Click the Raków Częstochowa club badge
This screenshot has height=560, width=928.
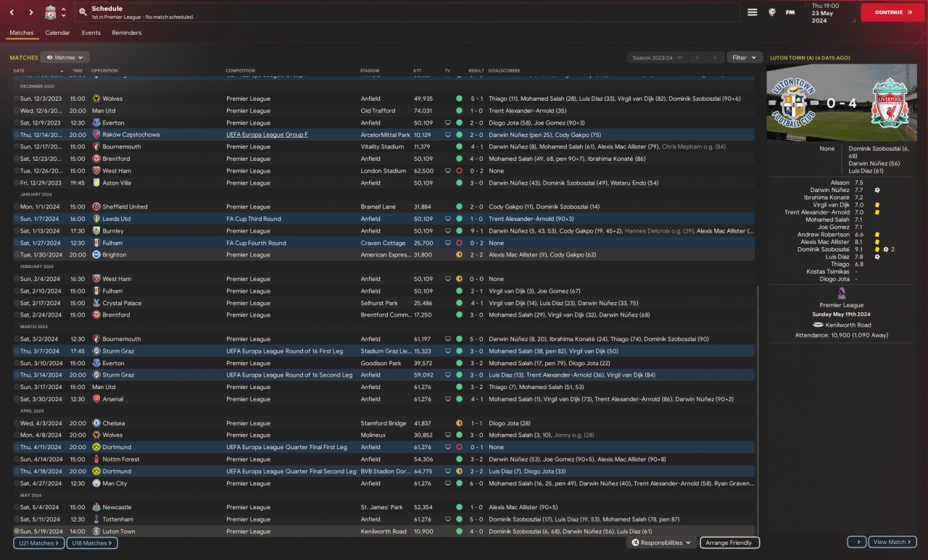pyautogui.click(x=96, y=135)
